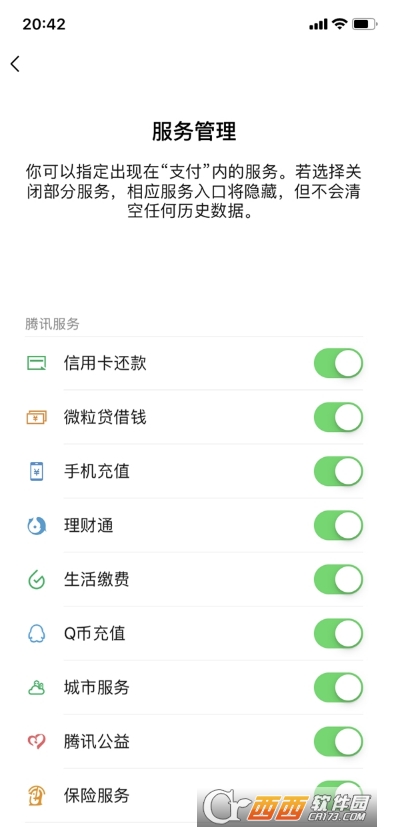Select the 保险服务 label
This screenshot has width=397, height=837.
click(x=97, y=795)
